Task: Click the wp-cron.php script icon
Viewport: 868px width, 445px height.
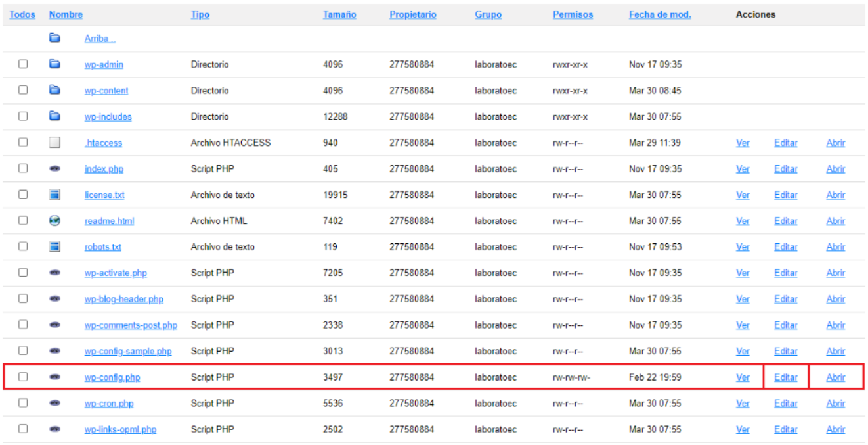Action: [x=55, y=403]
